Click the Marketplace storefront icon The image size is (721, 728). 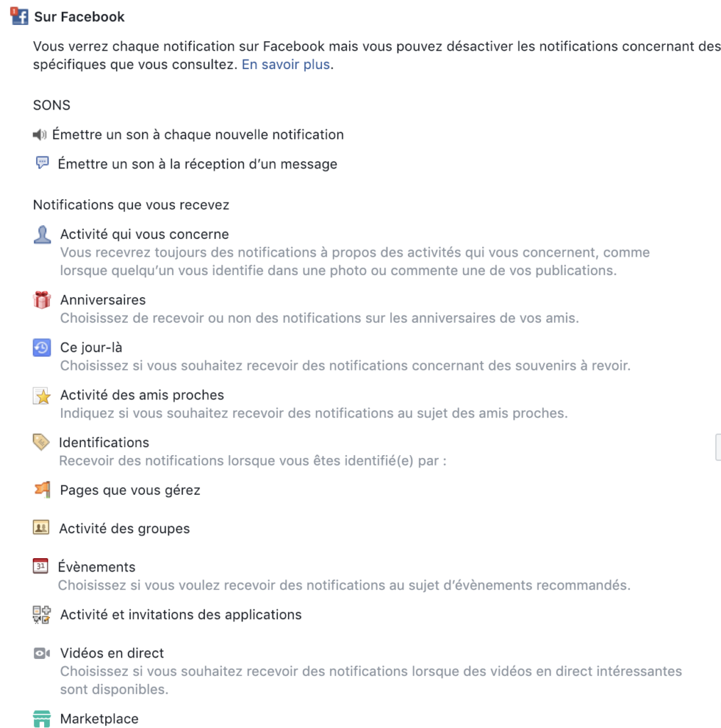coord(42,719)
